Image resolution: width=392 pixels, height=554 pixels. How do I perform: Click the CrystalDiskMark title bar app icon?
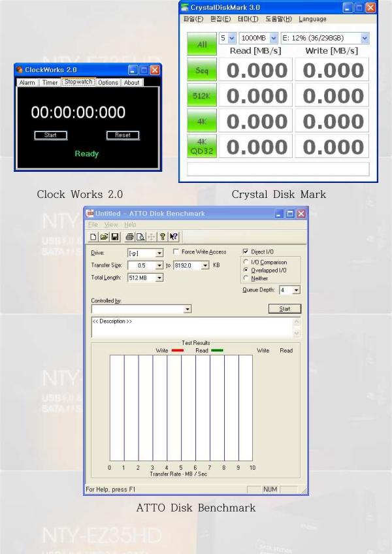(184, 7)
